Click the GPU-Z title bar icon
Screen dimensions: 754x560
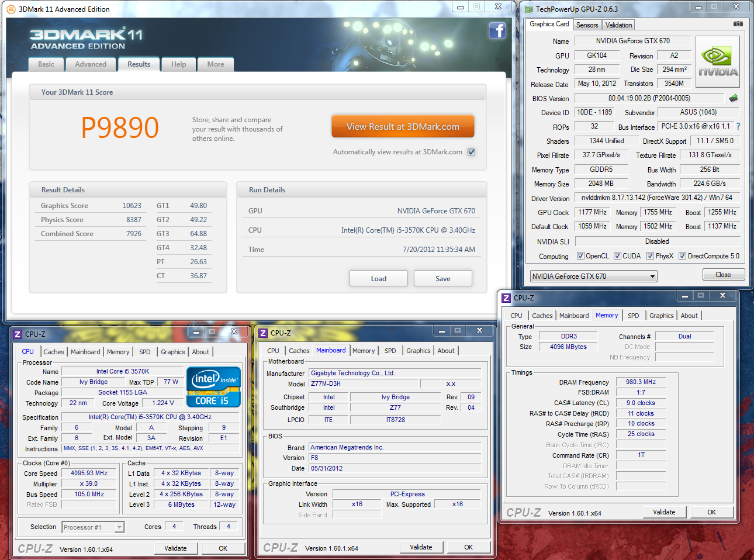click(x=529, y=9)
